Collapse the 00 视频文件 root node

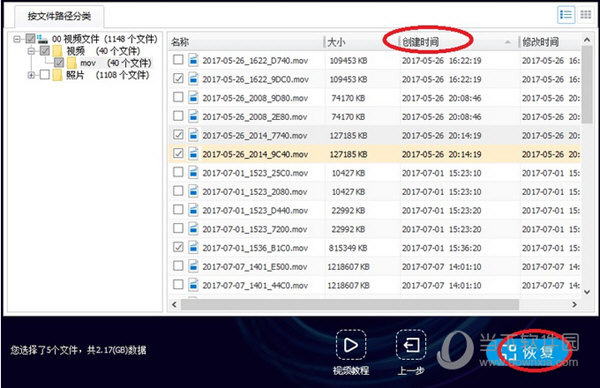(x=17, y=39)
